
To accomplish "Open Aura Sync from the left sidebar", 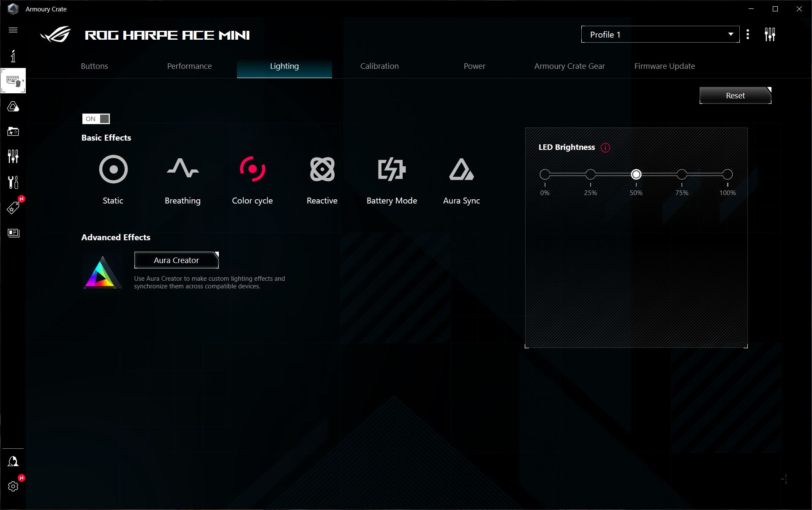I will [13, 106].
